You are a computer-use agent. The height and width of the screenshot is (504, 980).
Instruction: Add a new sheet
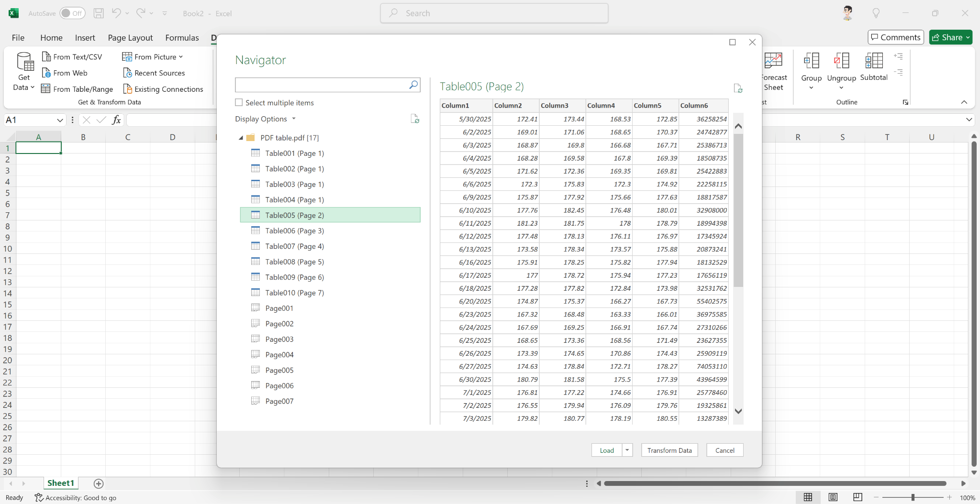click(99, 483)
